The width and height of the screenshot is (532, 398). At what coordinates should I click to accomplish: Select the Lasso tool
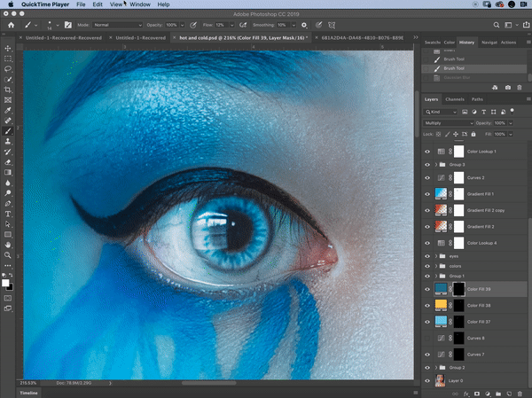8,69
